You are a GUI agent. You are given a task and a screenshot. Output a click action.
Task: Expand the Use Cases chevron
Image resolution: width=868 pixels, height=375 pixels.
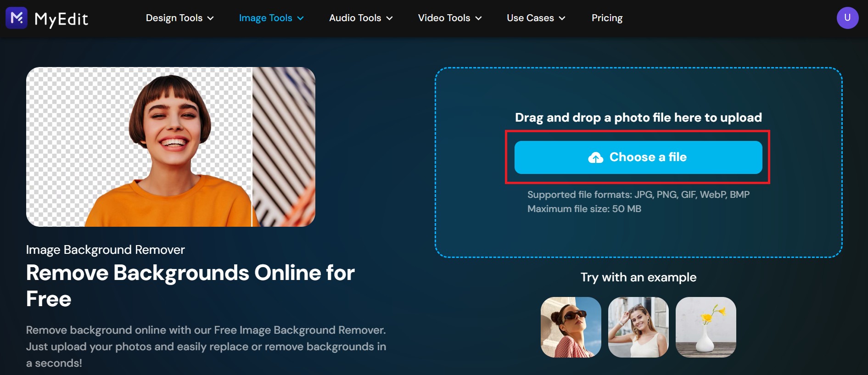pos(562,18)
